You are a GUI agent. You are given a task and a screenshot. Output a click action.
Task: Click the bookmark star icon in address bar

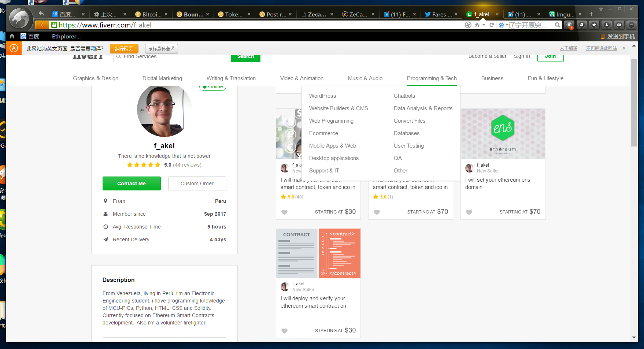(x=477, y=25)
